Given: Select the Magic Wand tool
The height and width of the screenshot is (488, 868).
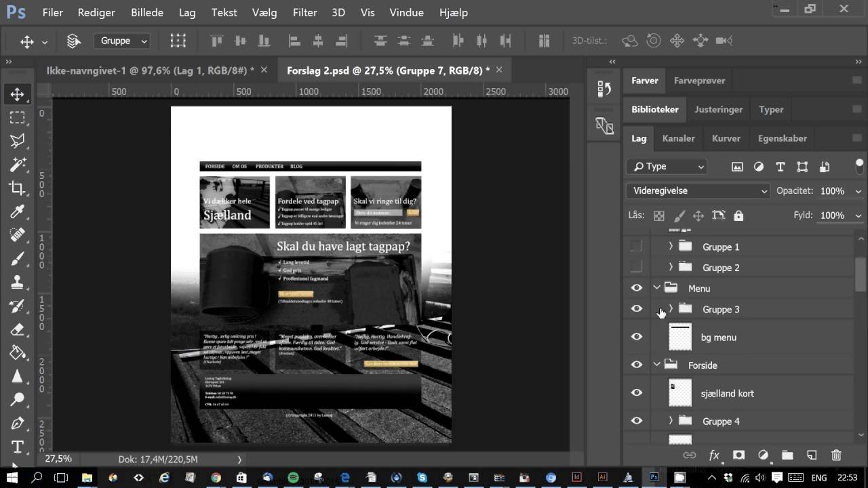Looking at the screenshot, I should point(18,165).
